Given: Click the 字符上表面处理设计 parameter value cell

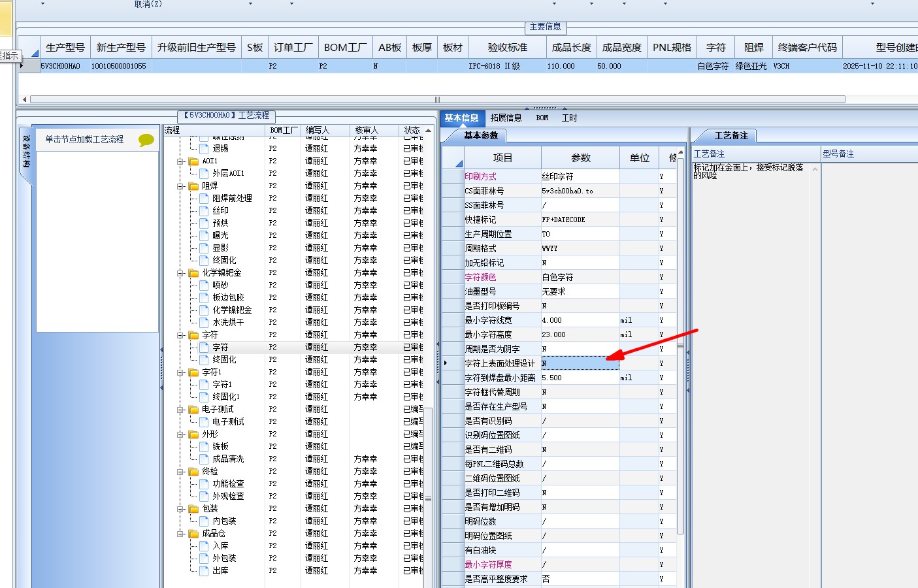Looking at the screenshot, I should [x=580, y=363].
